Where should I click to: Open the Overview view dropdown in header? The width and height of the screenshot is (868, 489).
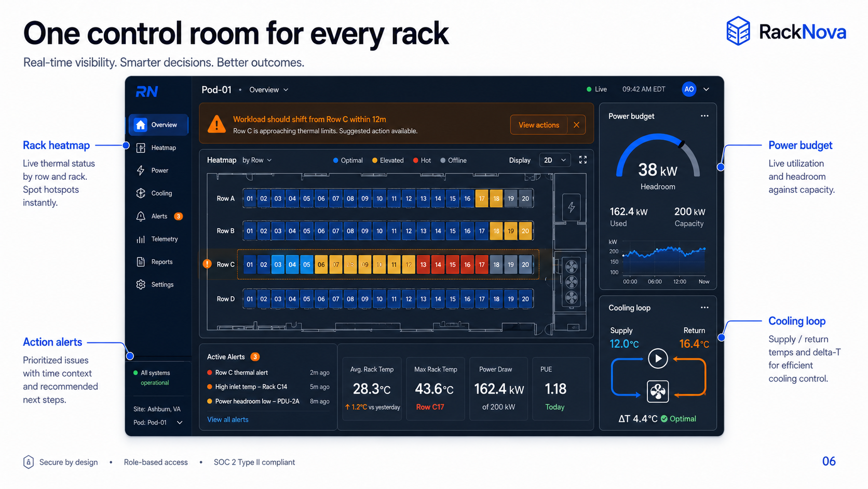(x=269, y=90)
